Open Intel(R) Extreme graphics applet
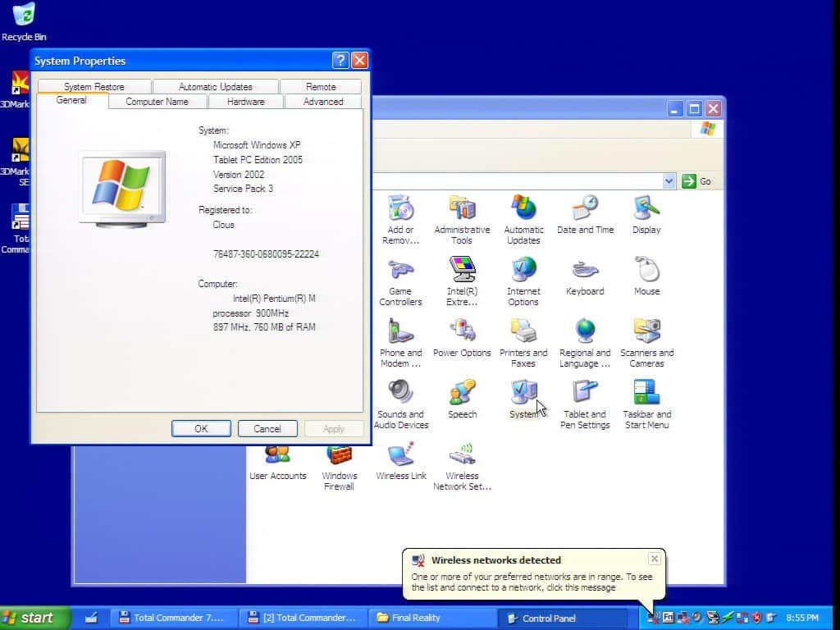The height and width of the screenshot is (630, 840). pyautogui.click(x=462, y=281)
